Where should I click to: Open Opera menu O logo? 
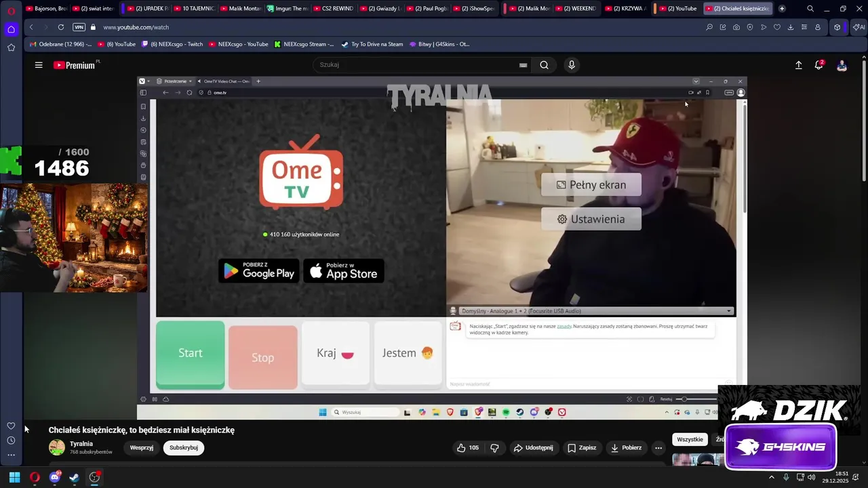(x=11, y=10)
